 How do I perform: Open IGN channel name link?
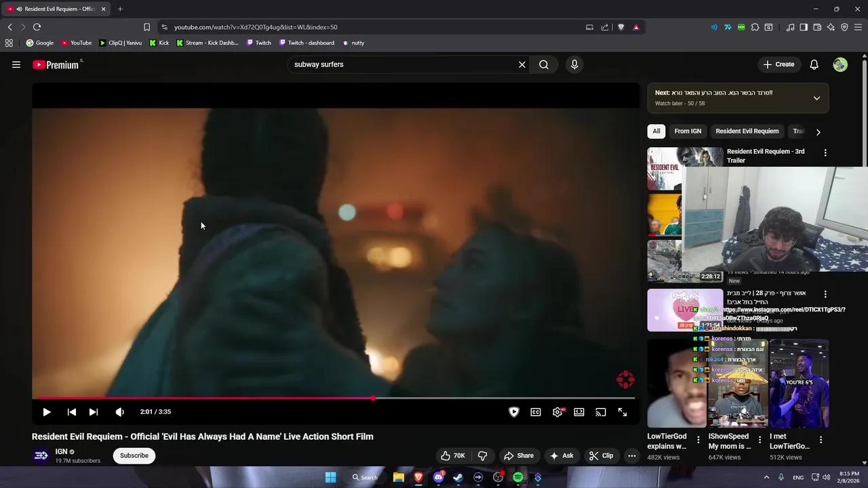click(61, 451)
